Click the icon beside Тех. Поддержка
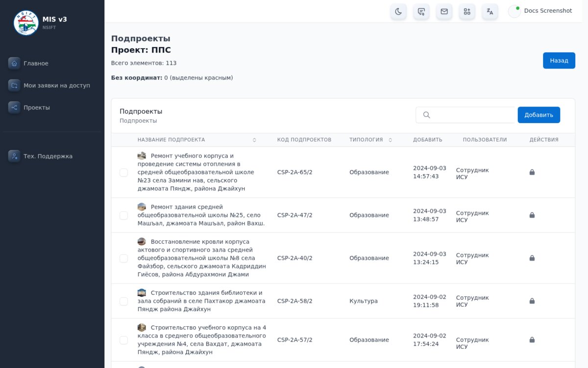Viewport: 588px width, 368px height. click(14, 156)
